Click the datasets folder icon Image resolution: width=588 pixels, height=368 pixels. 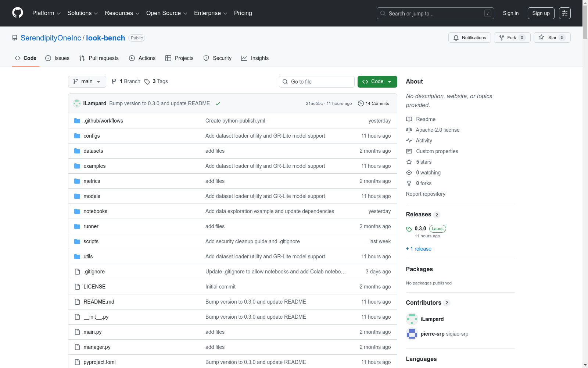coord(77,151)
